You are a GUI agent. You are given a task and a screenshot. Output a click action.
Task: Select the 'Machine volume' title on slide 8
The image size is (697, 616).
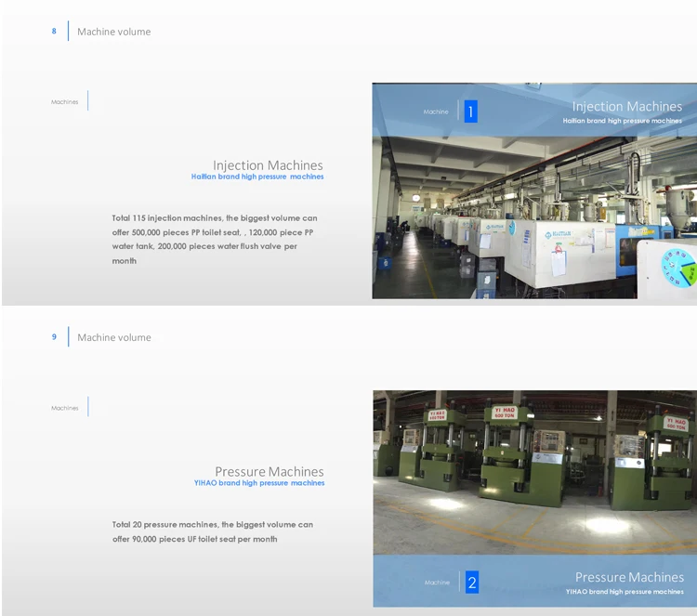113,32
